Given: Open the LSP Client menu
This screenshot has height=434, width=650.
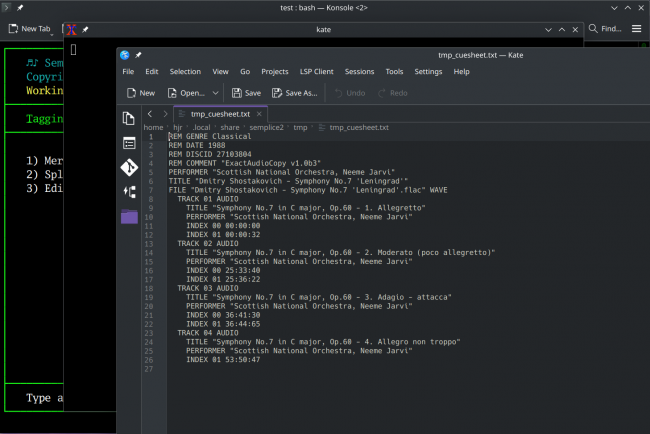Looking at the screenshot, I should click(314, 72).
